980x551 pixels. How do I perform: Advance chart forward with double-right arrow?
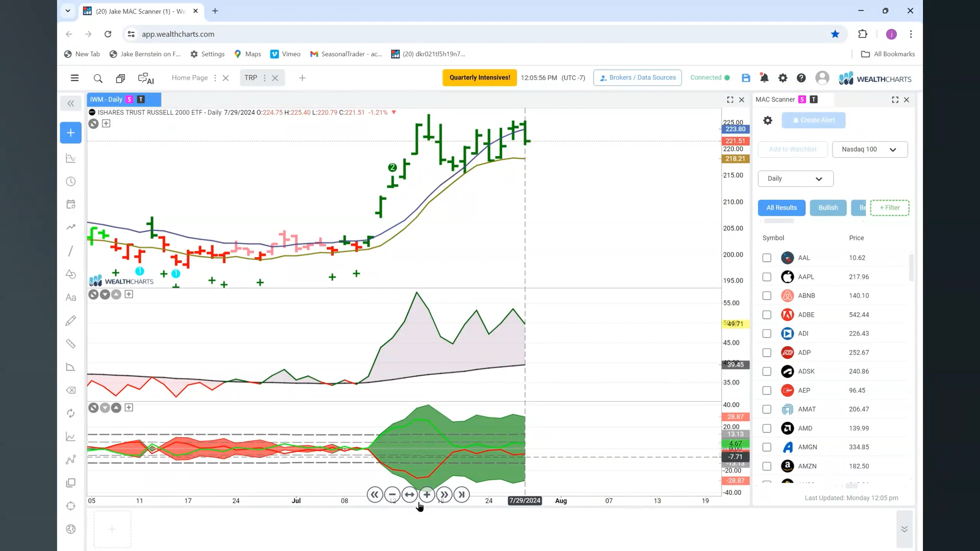point(444,494)
